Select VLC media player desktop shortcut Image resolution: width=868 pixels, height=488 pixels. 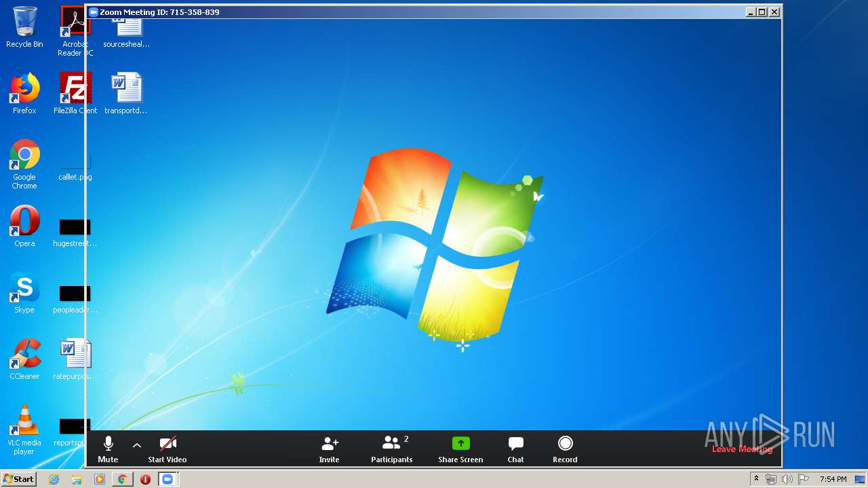point(24,430)
